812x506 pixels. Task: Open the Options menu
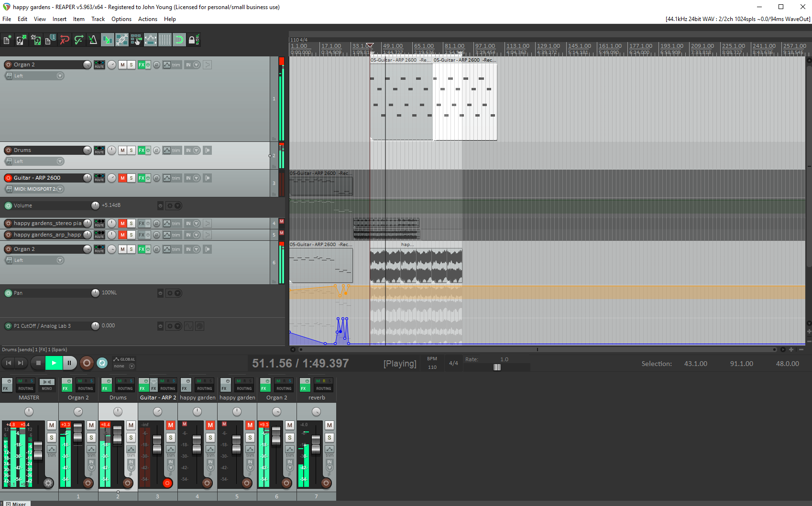(121, 19)
